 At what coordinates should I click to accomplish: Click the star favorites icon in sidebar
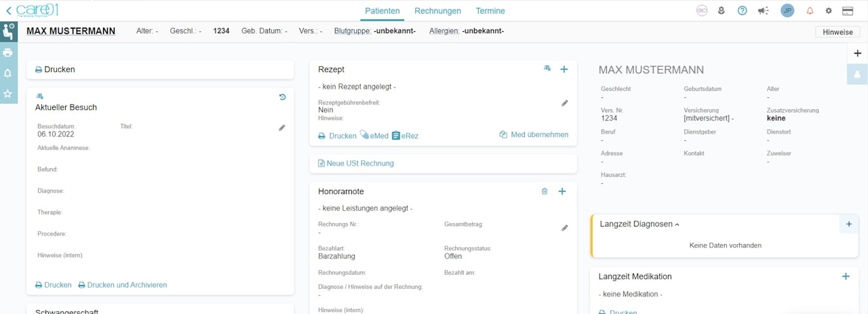point(8,94)
